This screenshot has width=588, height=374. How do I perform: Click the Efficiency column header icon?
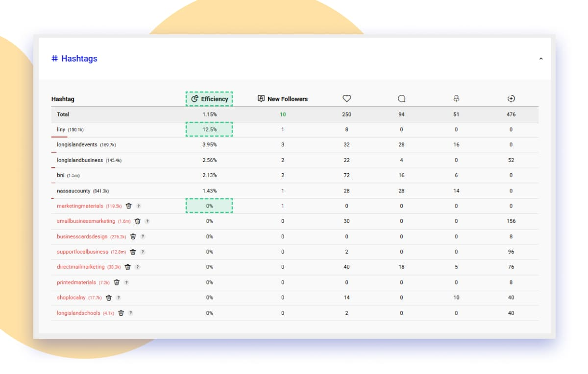tap(195, 98)
